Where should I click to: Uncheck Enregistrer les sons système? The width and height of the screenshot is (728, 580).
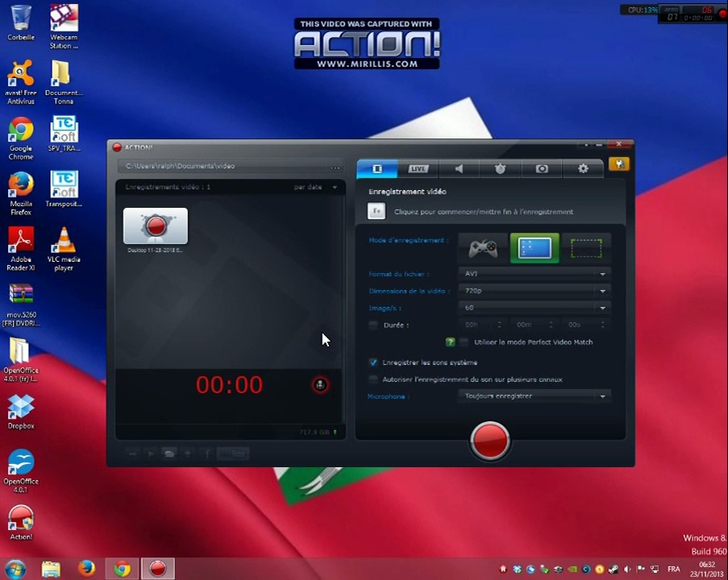click(372, 362)
